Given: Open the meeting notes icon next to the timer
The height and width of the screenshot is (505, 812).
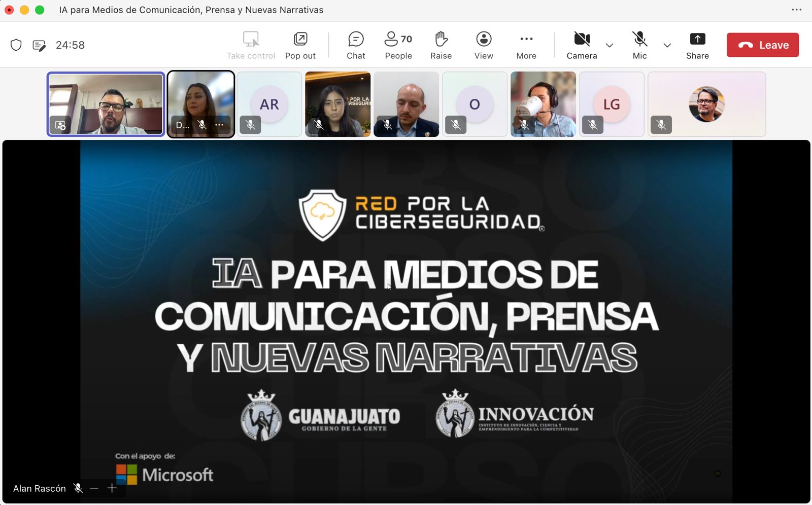Looking at the screenshot, I should [x=39, y=45].
